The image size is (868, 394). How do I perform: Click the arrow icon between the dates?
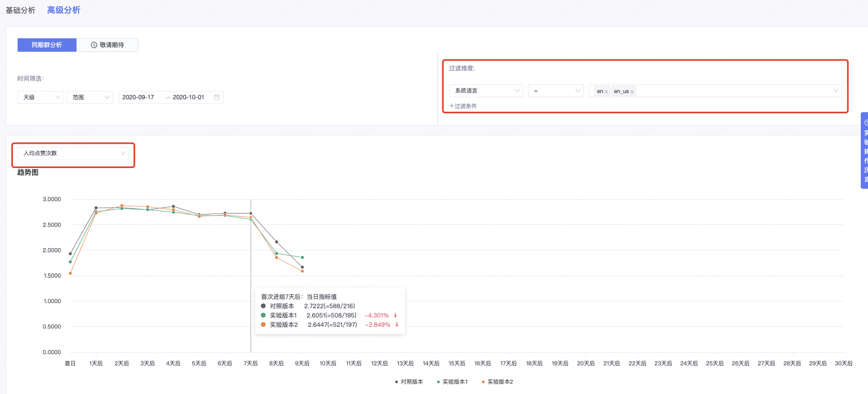[x=167, y=97]
